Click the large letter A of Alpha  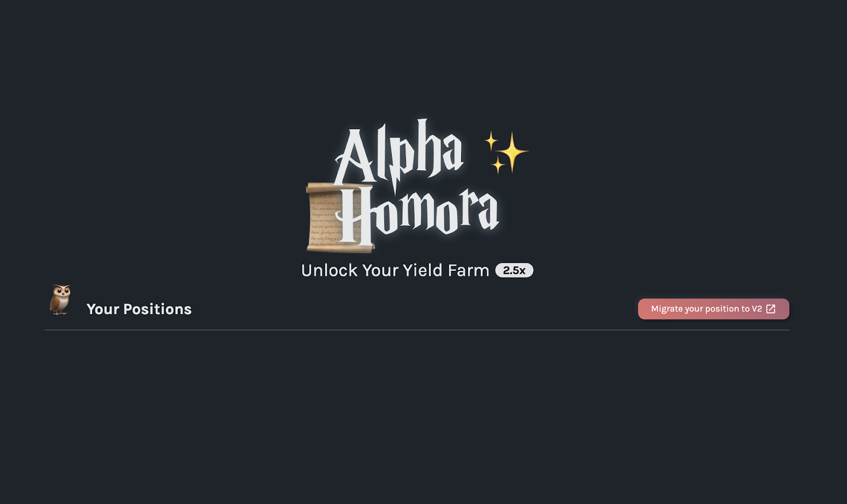(x=356, y=157)
